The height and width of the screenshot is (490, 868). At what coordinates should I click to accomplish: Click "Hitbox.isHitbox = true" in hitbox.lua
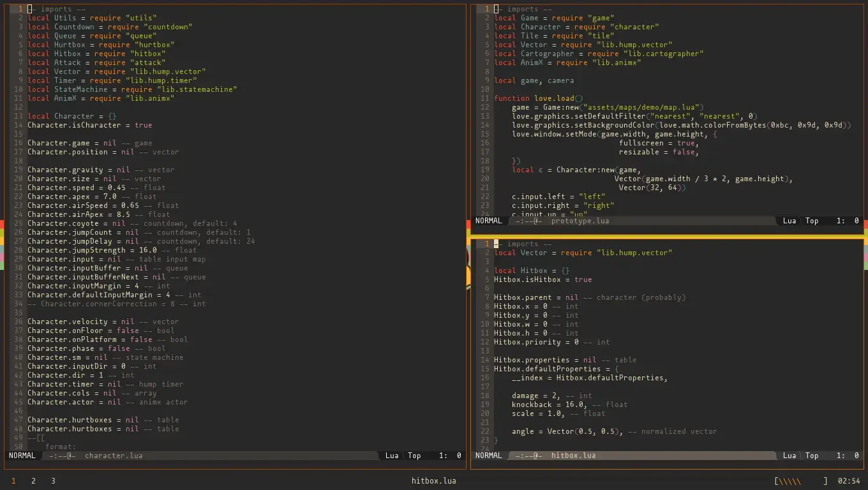[543, 279]
